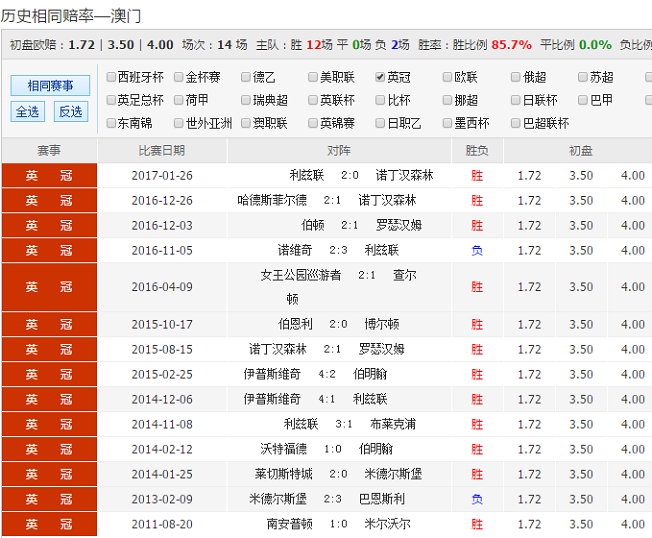Image resolution: width=652 pixels, height=538 pixels.
Task: Click 布莱克浦 team name
Action: [393, 424]
